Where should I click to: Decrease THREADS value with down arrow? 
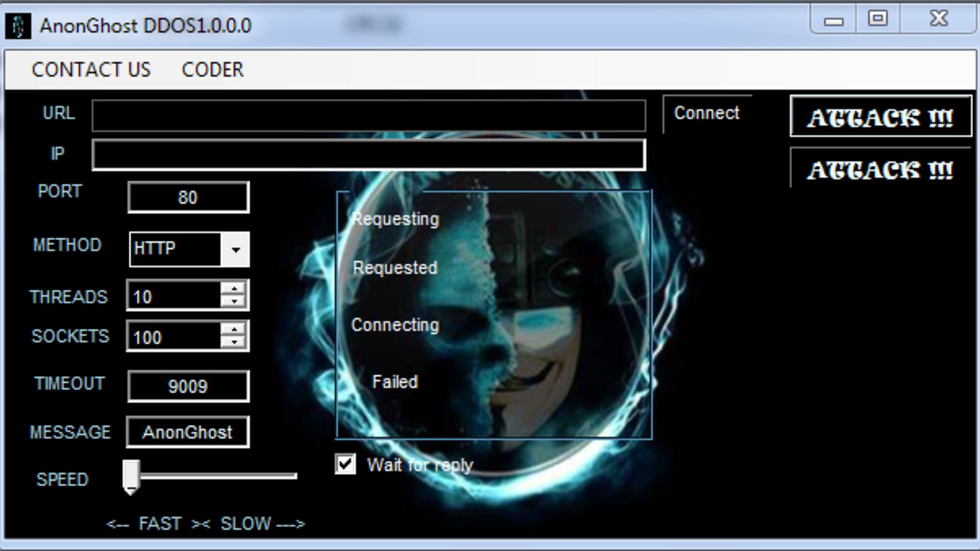pos(234,301)
